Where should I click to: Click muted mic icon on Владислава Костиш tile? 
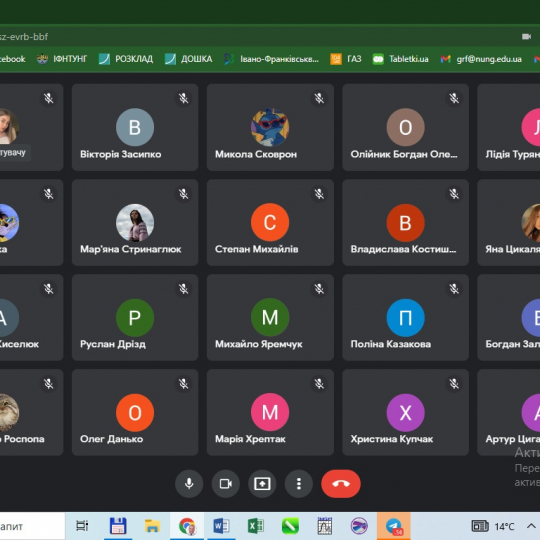pos(454,194)
